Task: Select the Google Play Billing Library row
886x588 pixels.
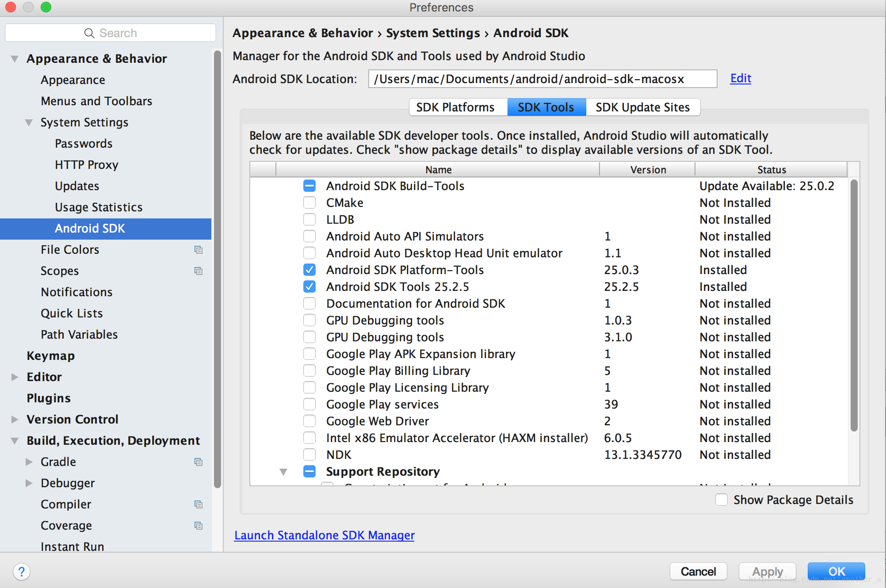Action: coord(548,370)
